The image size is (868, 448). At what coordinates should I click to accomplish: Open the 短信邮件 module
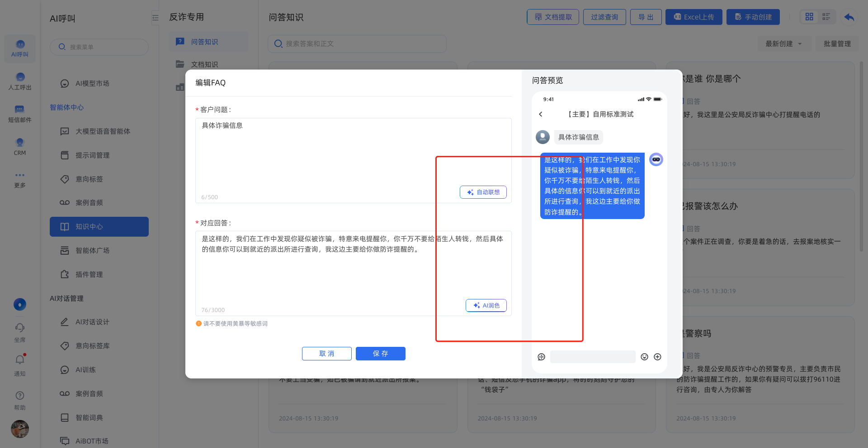point(20,114)
